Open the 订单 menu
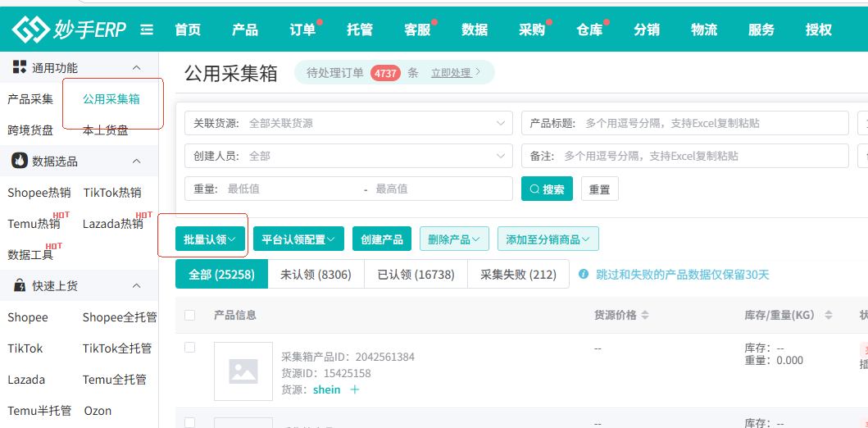 click(x=302, y=30)
